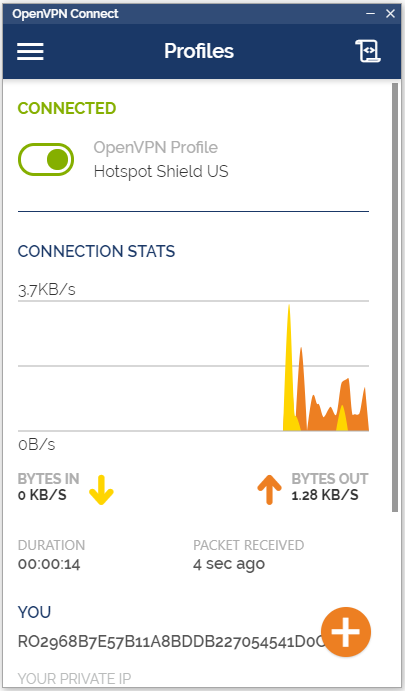Click the orange Bytes Out up arrow
Image resolution: width=405 pixels, height=691 pixels.
coord(269,490)
